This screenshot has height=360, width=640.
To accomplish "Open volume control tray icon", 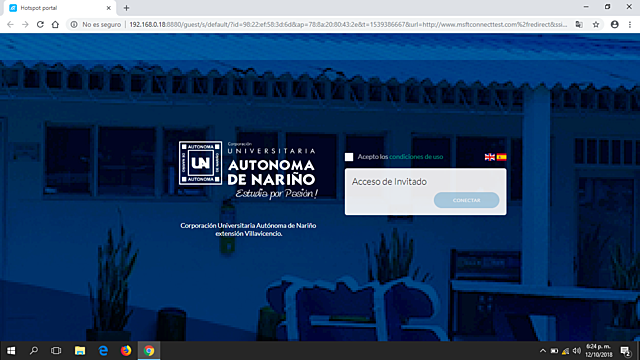I will click(576, 351).
